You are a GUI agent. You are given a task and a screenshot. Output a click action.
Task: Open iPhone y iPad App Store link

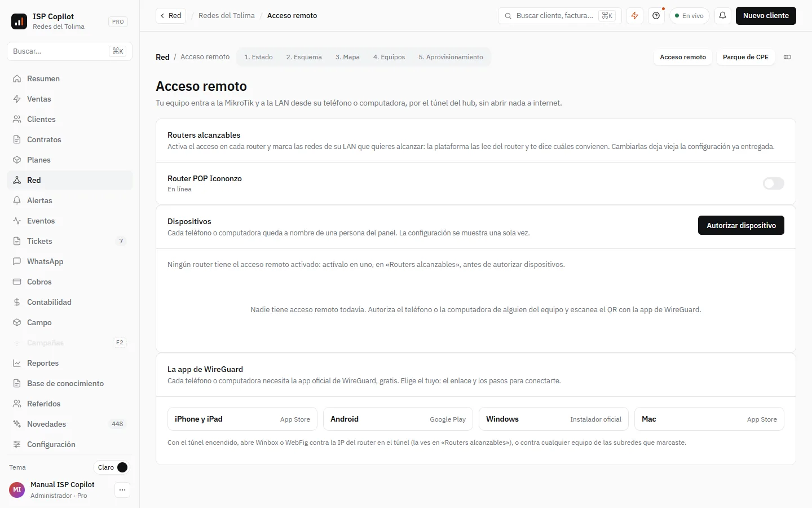pos(242,419)
